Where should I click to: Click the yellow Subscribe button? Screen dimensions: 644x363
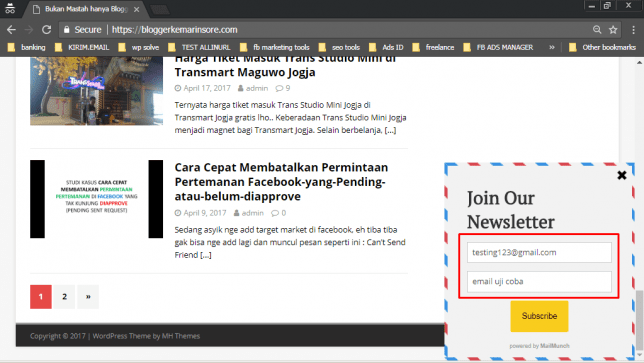(x=539, y=316)
